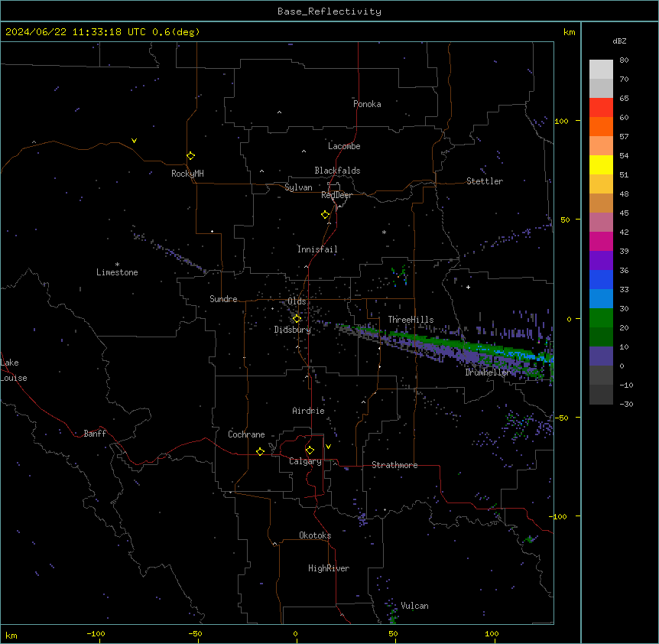Image resolution: width=659 pixels, height=644 pixels.
Task: Click the white asterisk marker above Limestone
Action: (x=117, y=264)
